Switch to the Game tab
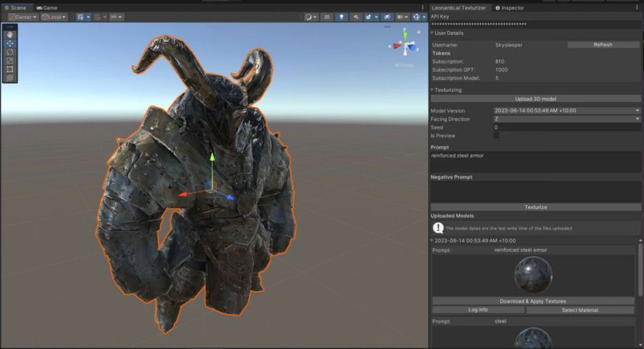Viewport: 644px width, 349px height. coord(47,8)
